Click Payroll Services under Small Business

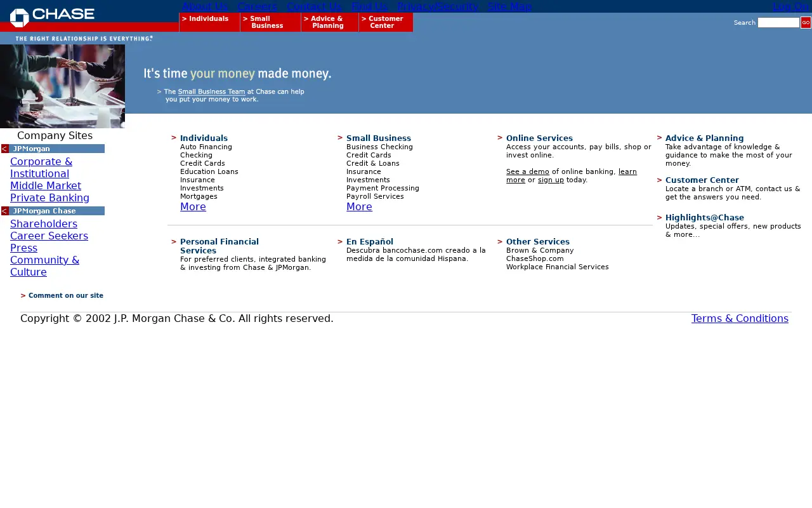pyautogui.click(x=375, y=197)
